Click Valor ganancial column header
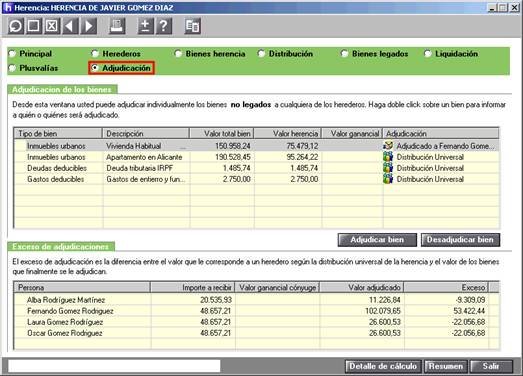523x376 pixels. 352,133
